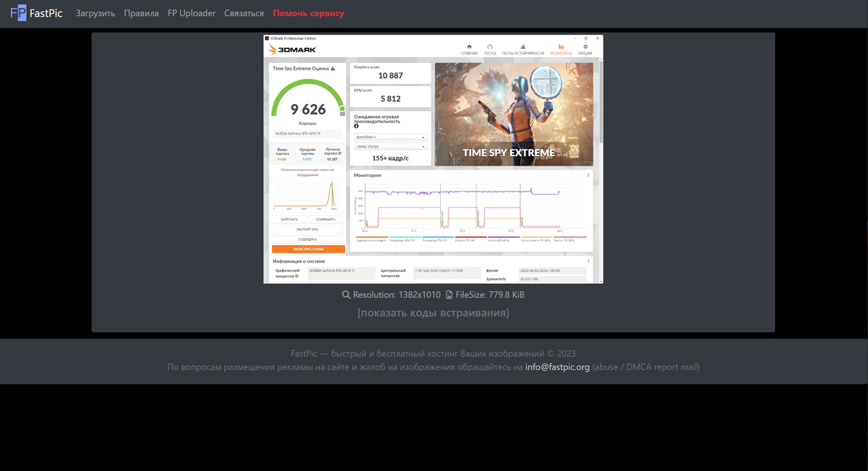Image resolution: width=868 pixels, height=471 pixels.
Task: Expand the показать коды встраивания section
Action: pyautogui.click(x=433, y=313)
